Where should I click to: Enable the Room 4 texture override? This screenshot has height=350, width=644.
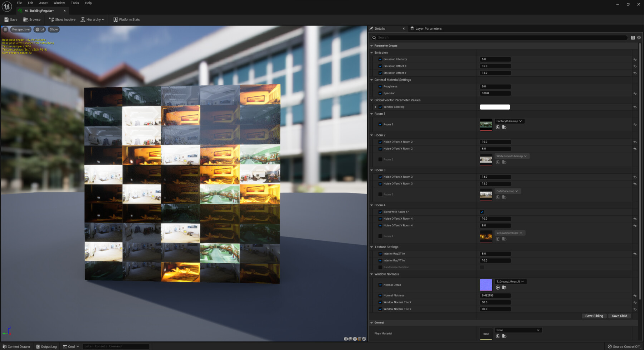pos(380,236)
